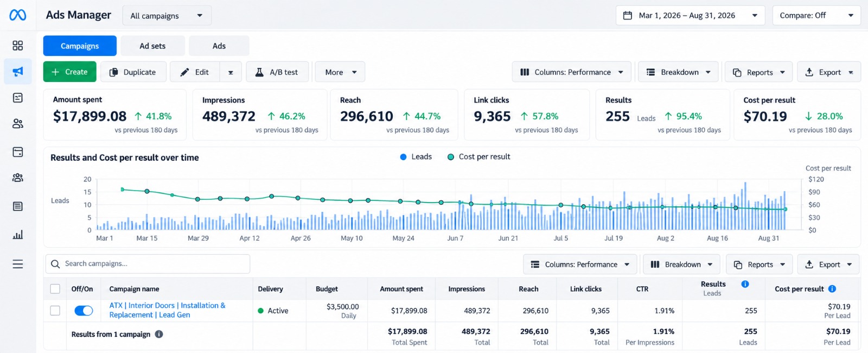
Task: Click the Amount spent summary card
Action: pyautogui.click(x=114, y=115)
